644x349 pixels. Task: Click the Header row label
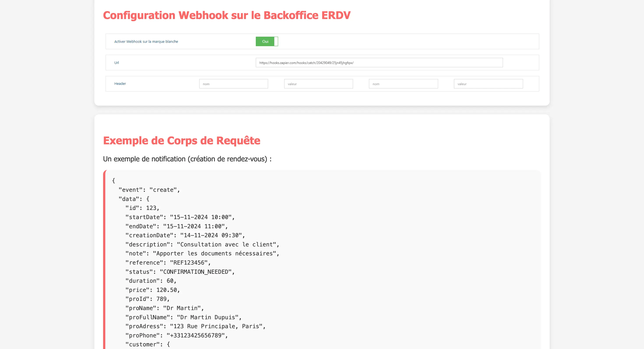(120, 84)
